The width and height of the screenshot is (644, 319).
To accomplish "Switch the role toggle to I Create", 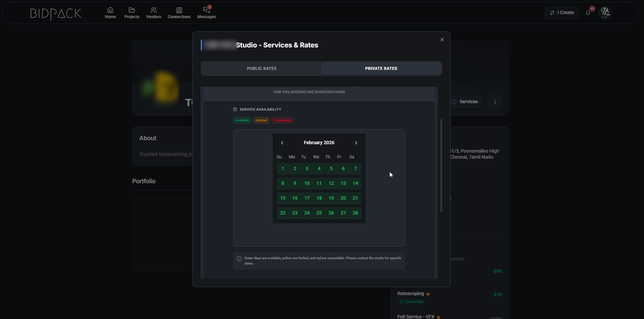I will click(561, 12).
